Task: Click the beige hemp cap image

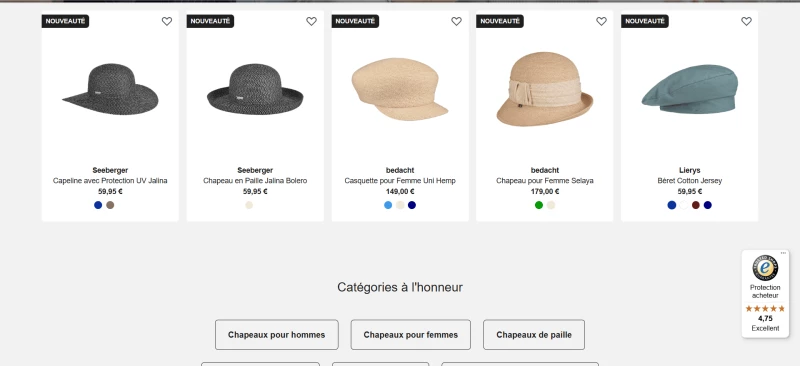Action: [x=399, y=89]
